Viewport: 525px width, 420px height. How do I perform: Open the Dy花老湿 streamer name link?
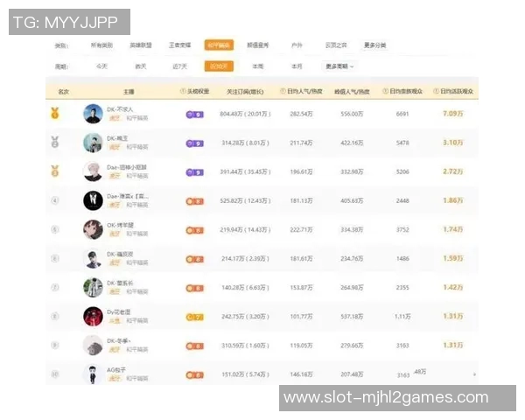(x=118, y=311)
